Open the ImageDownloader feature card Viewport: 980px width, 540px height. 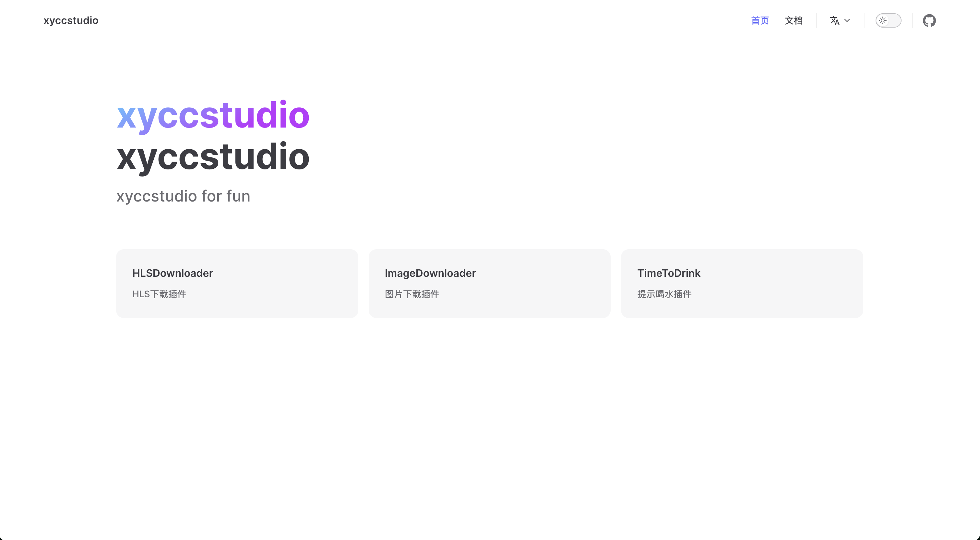[x=489, y=284]
